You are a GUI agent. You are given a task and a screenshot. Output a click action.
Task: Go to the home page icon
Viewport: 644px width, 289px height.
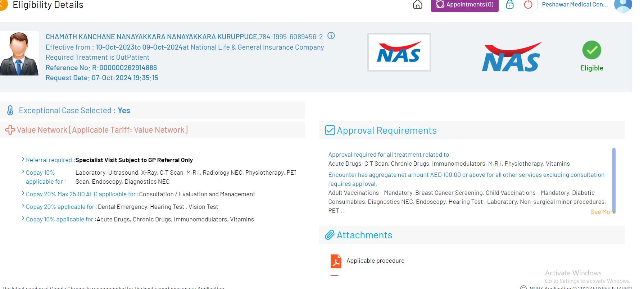pyautogui.click(x=417, y=5)
